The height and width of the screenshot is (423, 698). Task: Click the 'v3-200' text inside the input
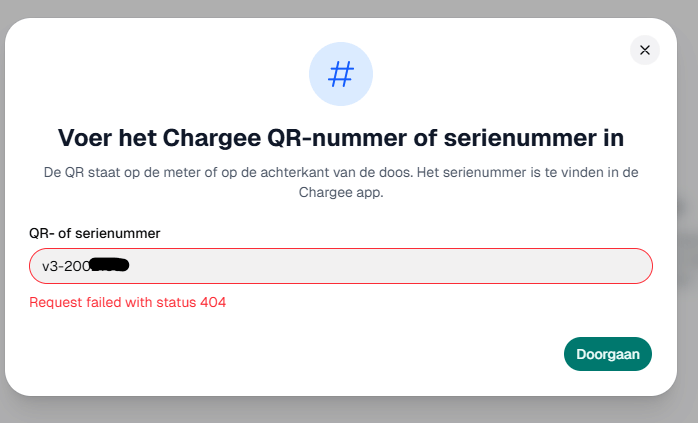[66, 266]
